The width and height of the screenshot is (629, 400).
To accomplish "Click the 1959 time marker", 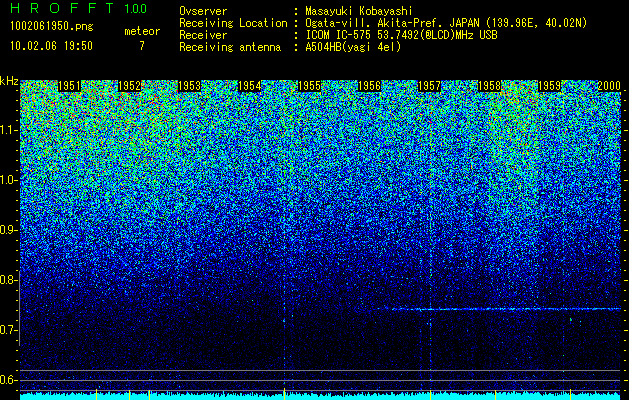I will coord(550,86).
